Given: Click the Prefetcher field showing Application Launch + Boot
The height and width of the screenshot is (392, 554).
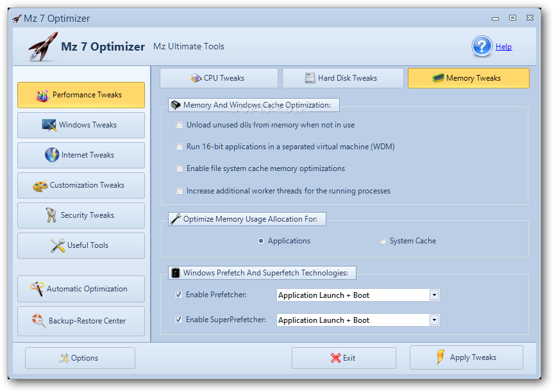Looking at the screenshot, I should (x=358, y=295).
